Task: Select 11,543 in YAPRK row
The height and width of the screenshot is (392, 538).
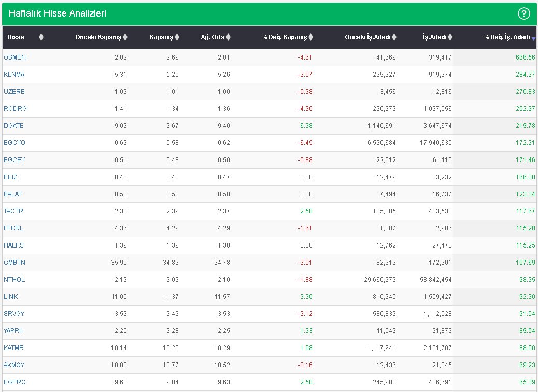Action: point(386,331)
